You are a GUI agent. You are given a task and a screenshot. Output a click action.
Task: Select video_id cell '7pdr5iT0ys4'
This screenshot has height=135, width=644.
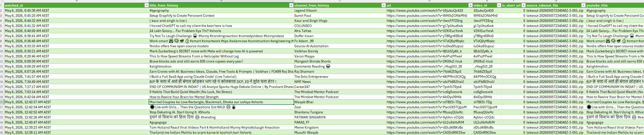(x=487, y=87)
